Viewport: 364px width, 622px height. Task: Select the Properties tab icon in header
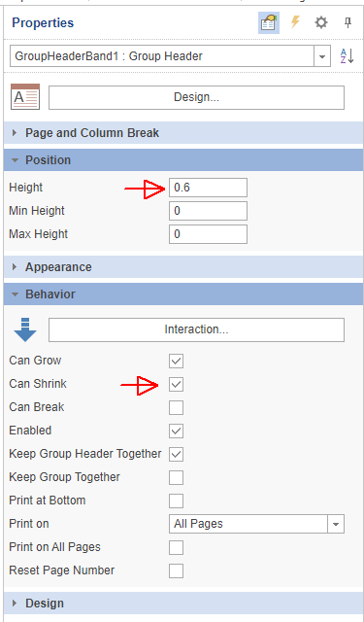269,22
